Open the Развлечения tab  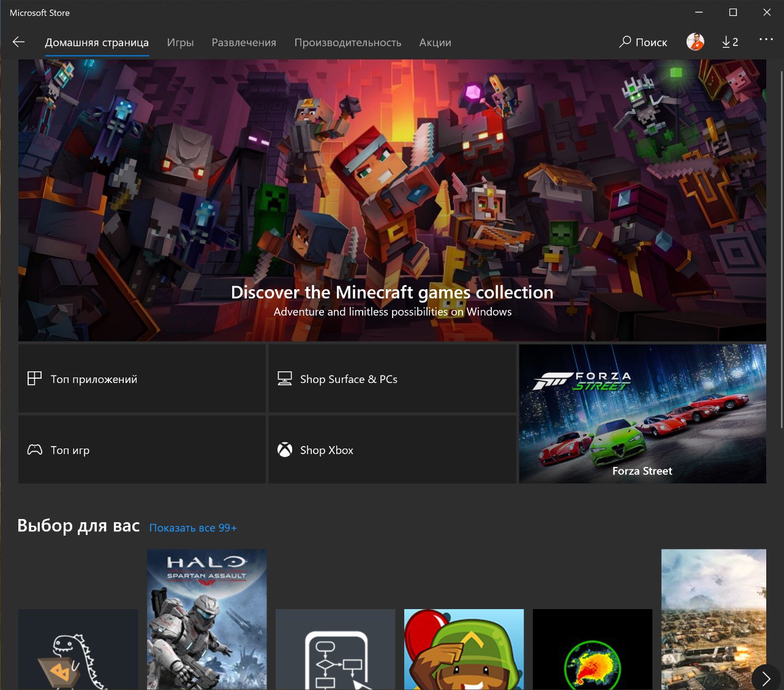[x=244, y=42]
